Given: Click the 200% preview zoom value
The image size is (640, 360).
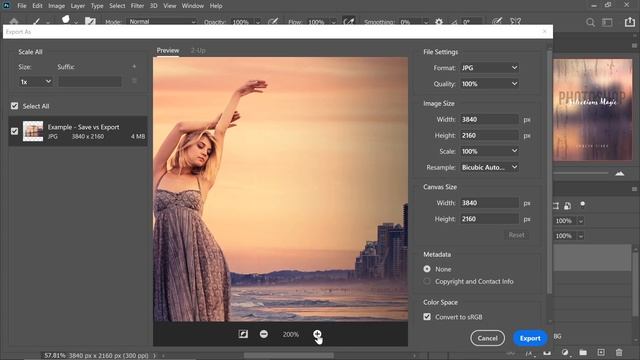Looking at the screenshot, I should click(291, 334).
